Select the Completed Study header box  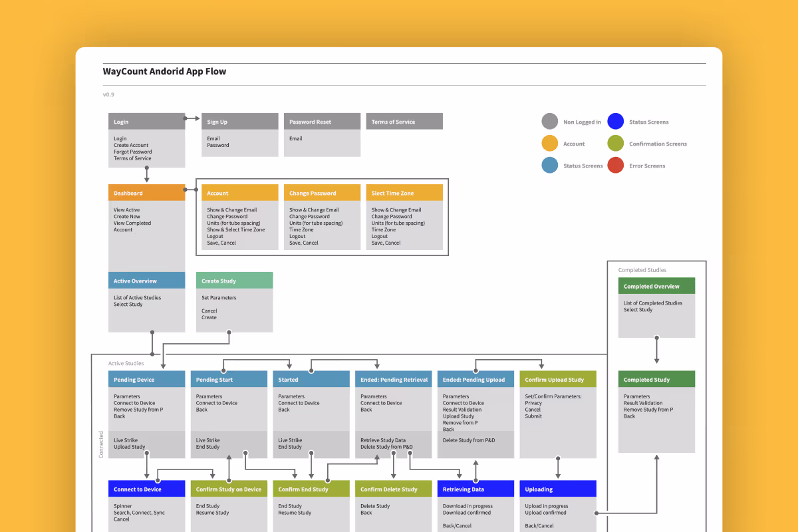click(657, 379)
